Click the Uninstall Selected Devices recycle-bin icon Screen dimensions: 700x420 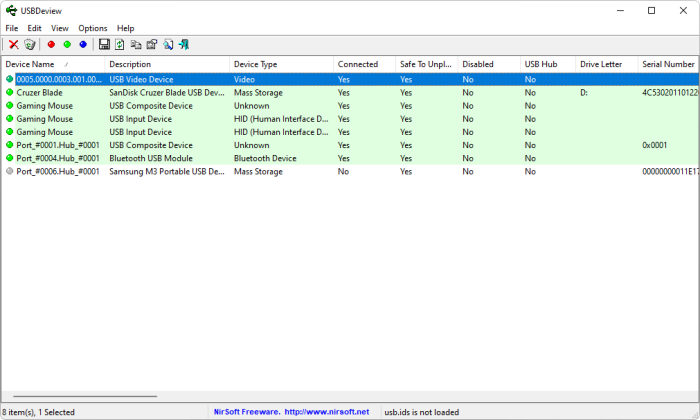(x=30, y=44)
